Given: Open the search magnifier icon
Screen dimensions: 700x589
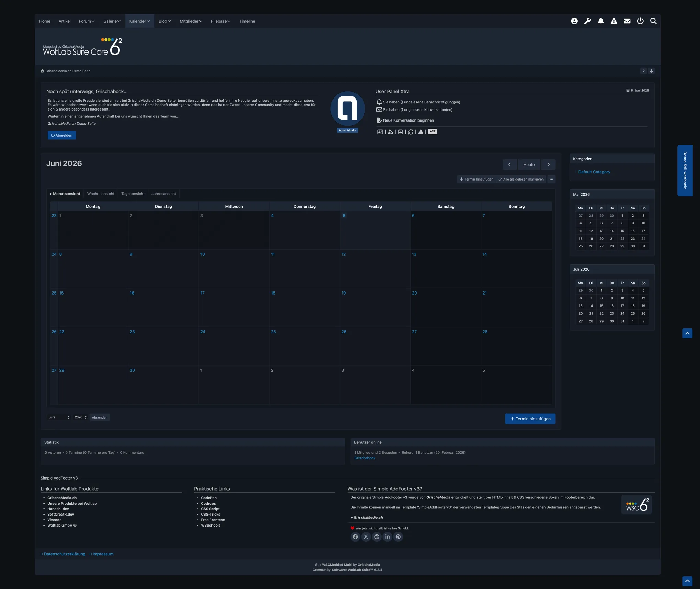Looking at the screenshot, I should (653, 21).
